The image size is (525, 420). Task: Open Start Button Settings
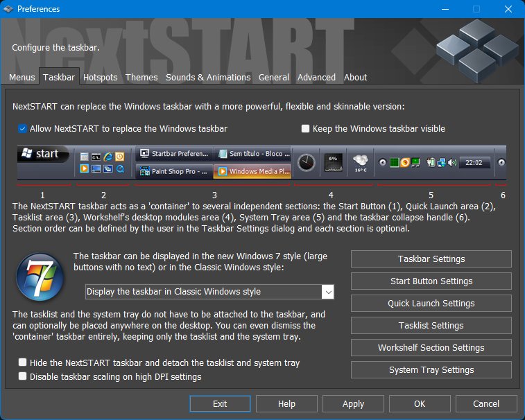(x=431, y=281)
